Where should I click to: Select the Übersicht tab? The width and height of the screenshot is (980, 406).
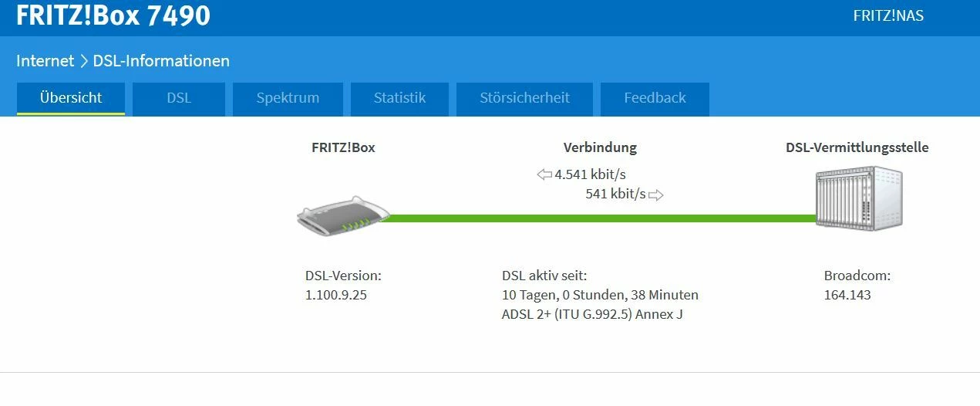click(71, 98)
